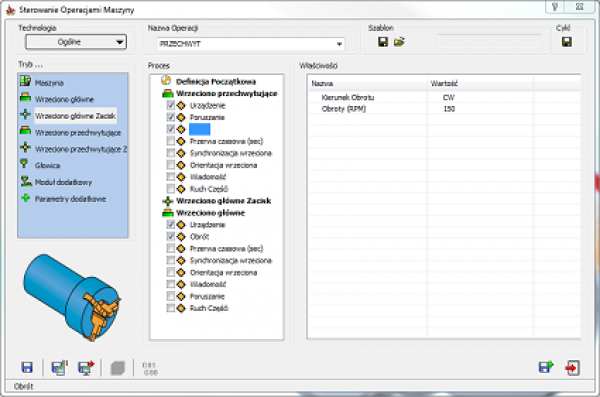The height and width of the screenshot is (397, 600).
Task: Select the Obroty (RPM) property name
Action: pyautogui.click(x=344, y=109)
